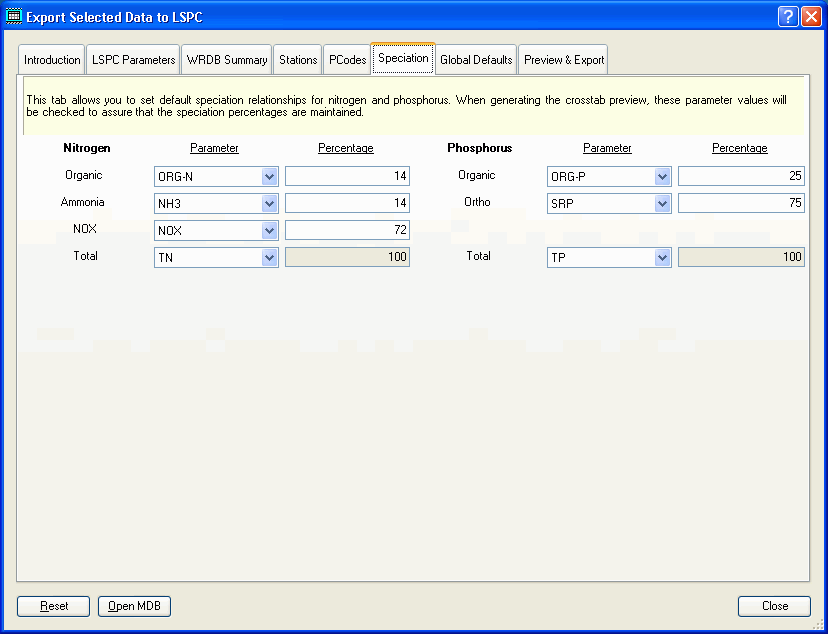The image size is (828, 634).
Task: Open the Help question-mark icon in title bar
Action: click(x=786, y=15)
